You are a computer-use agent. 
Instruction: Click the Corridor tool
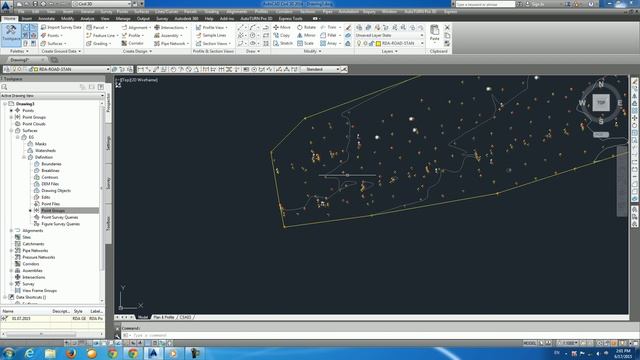point(133,43)
